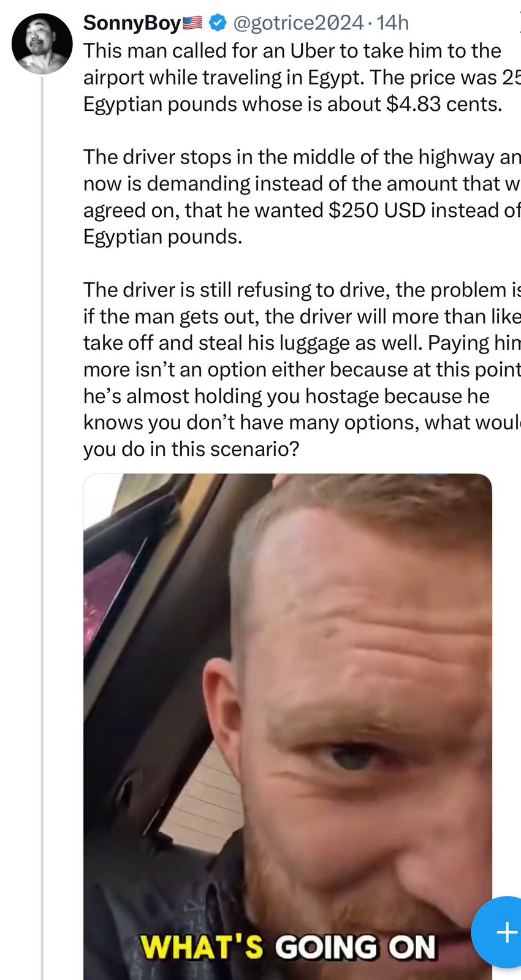Select 'you do in this scenario?' line
The width and height of the screenshot is (521, 980).
click(191, 449)
